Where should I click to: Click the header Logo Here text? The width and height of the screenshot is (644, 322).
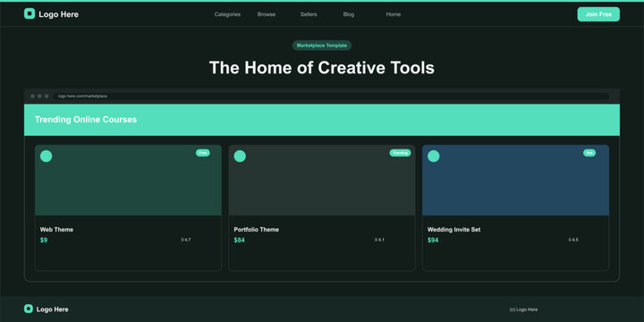point(59,14)
